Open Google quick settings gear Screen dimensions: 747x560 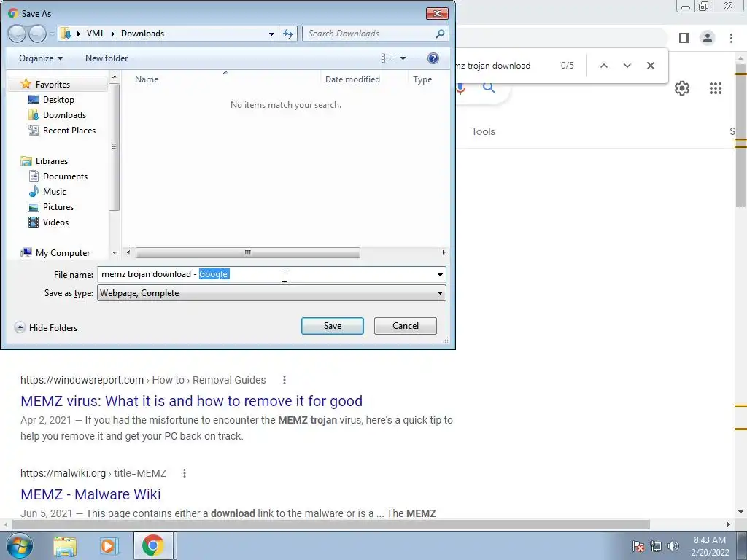(x=682, y=88)
